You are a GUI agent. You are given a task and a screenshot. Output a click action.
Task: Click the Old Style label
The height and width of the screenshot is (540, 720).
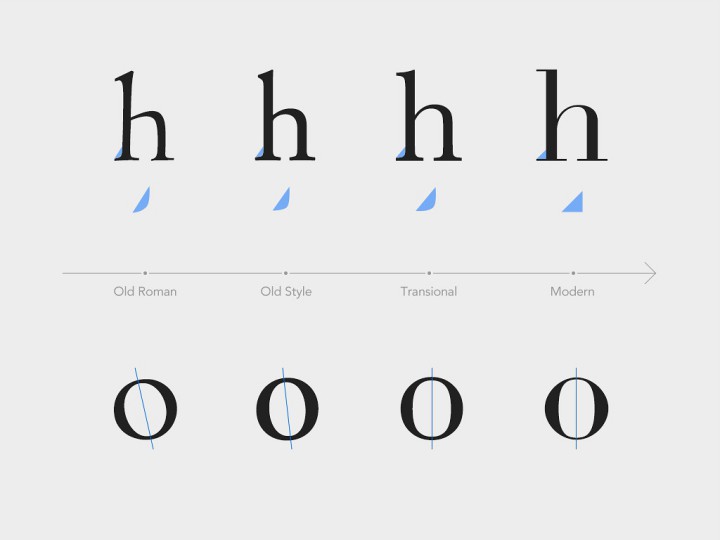coord(286,292)
